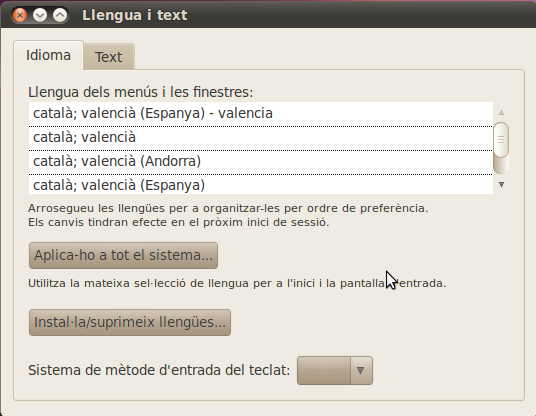Screen dimensions: 536x416
Task: Switch to the Text tab
Action: click(108, 57)
